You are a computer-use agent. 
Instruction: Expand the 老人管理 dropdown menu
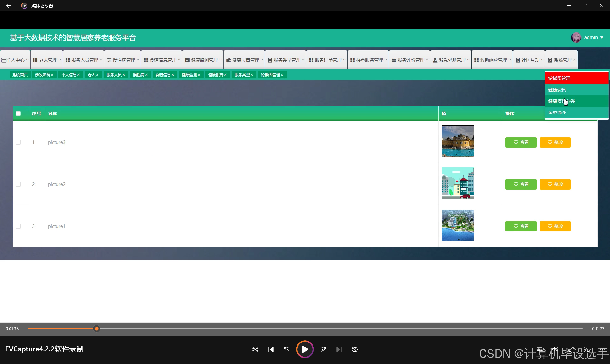(47, 60)
